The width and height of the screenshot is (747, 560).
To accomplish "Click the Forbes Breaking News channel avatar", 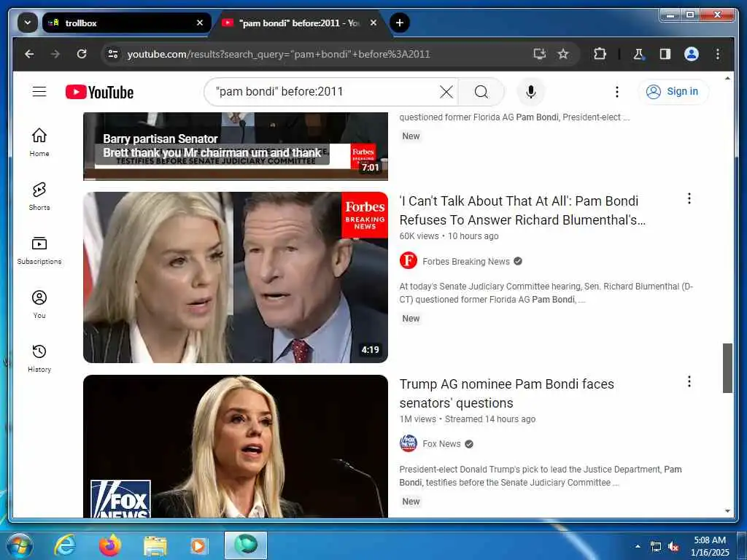I will point(409,261).
